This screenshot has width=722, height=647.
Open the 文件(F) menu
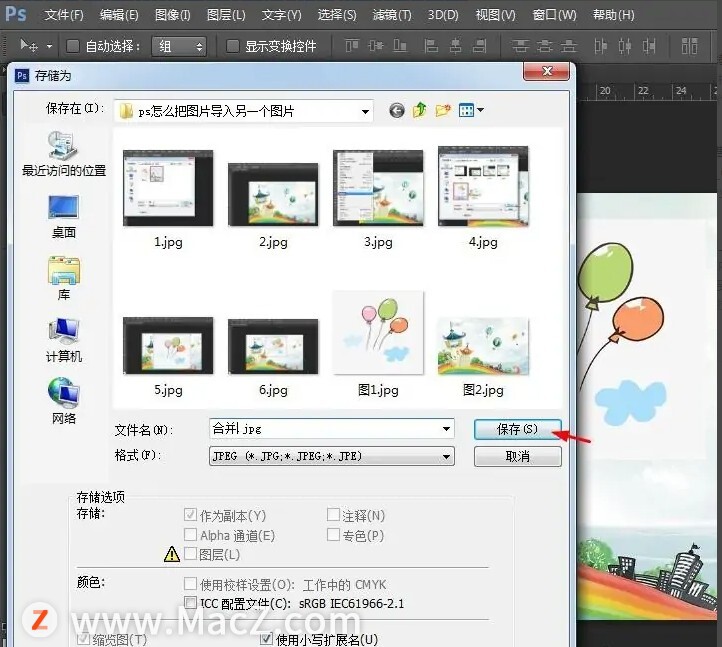pyautogui.click(x=64, y=15)
